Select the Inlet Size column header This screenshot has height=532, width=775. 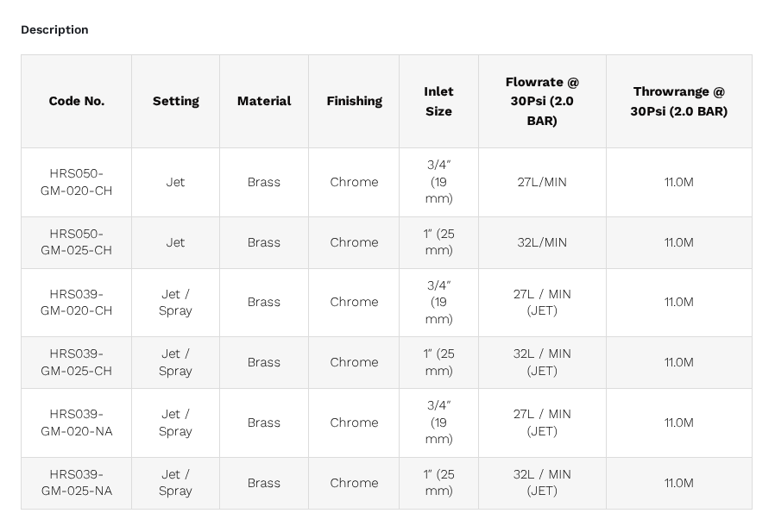pyautogui.click(x=438, y=101)
